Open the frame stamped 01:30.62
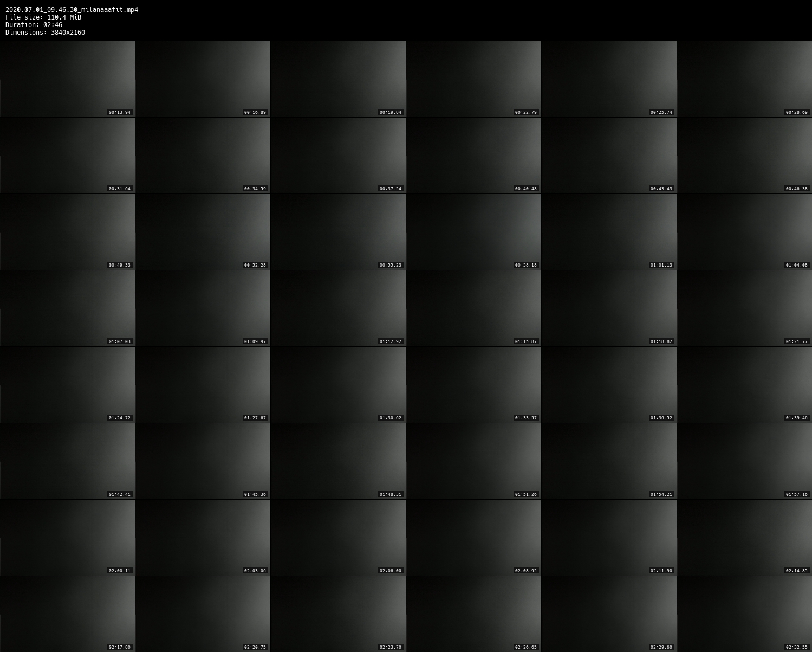 tap(338, 385)
